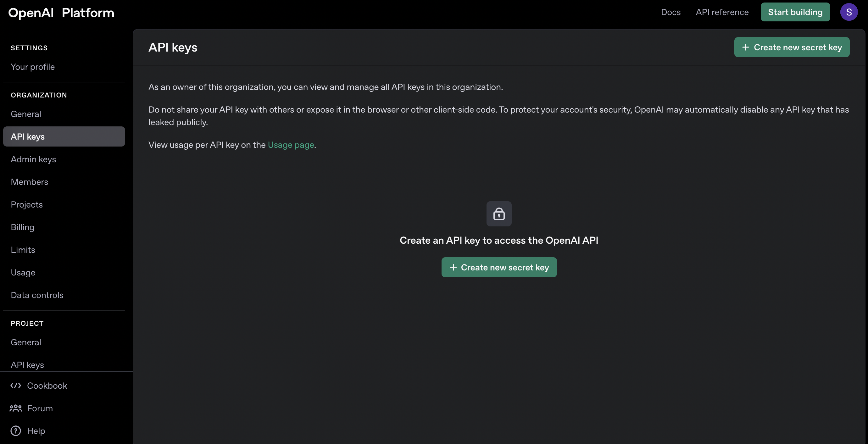Click the Help question mark icon
The width and height of the screenshot is (868, 444).
click(15, 431)
